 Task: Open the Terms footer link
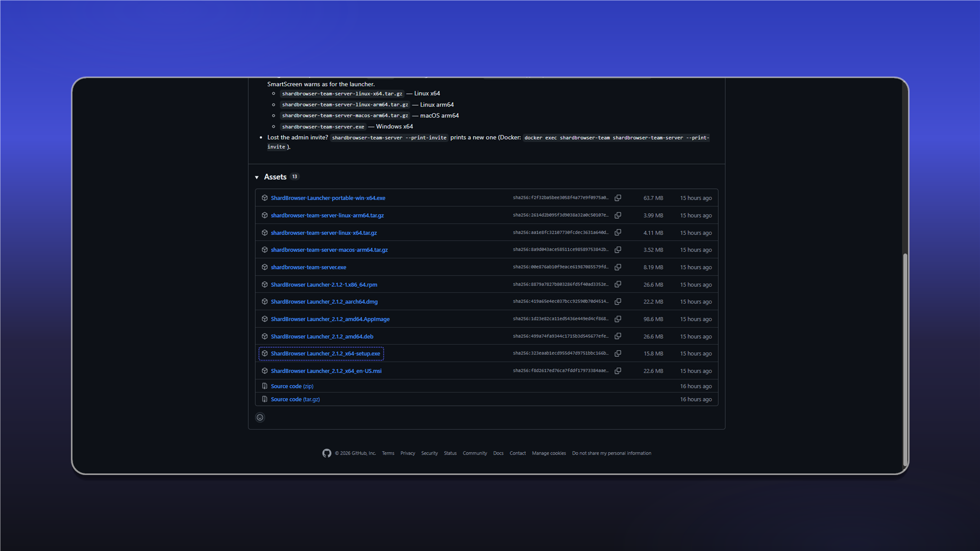(x=388, y=453)
